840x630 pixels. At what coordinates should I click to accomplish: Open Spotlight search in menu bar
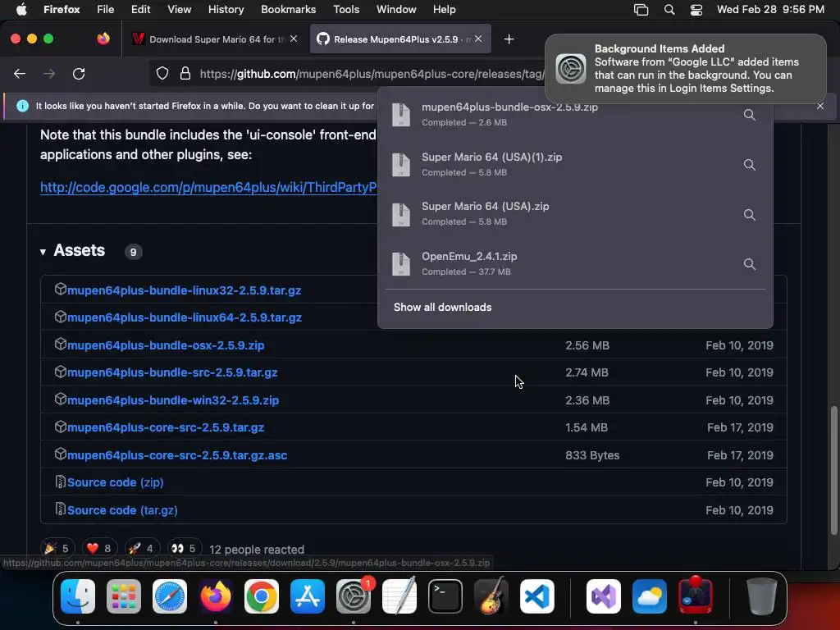pyautogui.click(x=669, y=10)
